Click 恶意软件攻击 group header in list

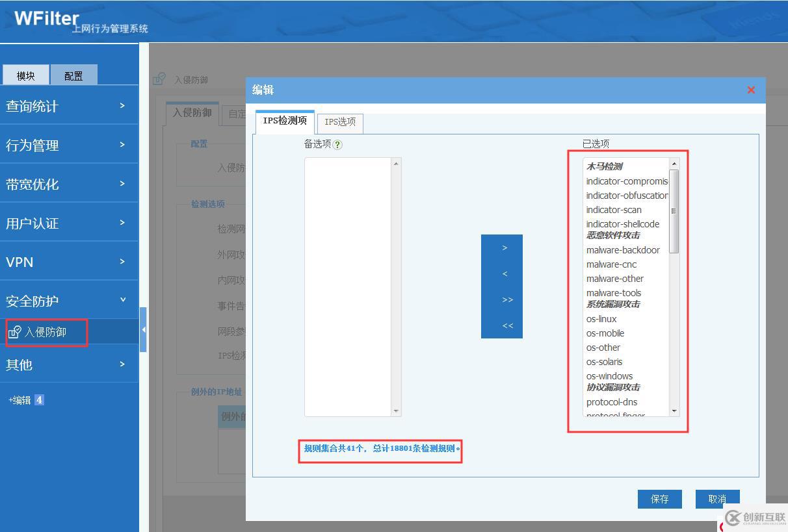coord(613,236)
